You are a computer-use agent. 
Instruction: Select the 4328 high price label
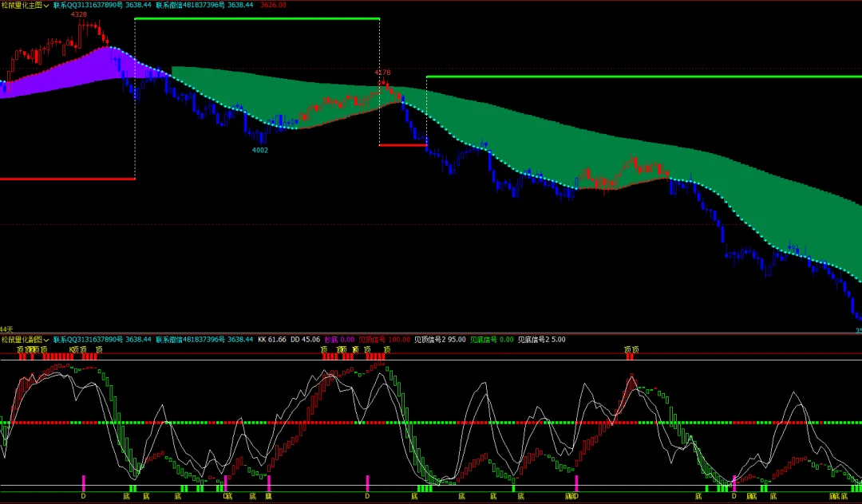[78, 14]
